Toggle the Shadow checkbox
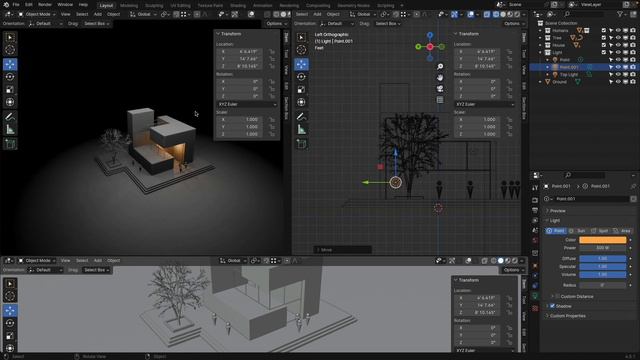 pos(552,306)
